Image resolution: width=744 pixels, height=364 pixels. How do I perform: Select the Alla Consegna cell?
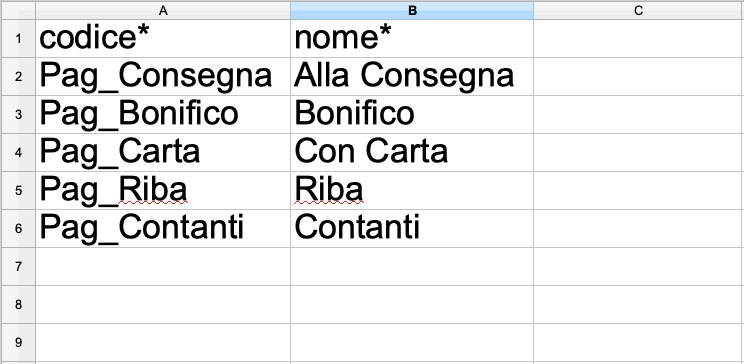(412, 76)
